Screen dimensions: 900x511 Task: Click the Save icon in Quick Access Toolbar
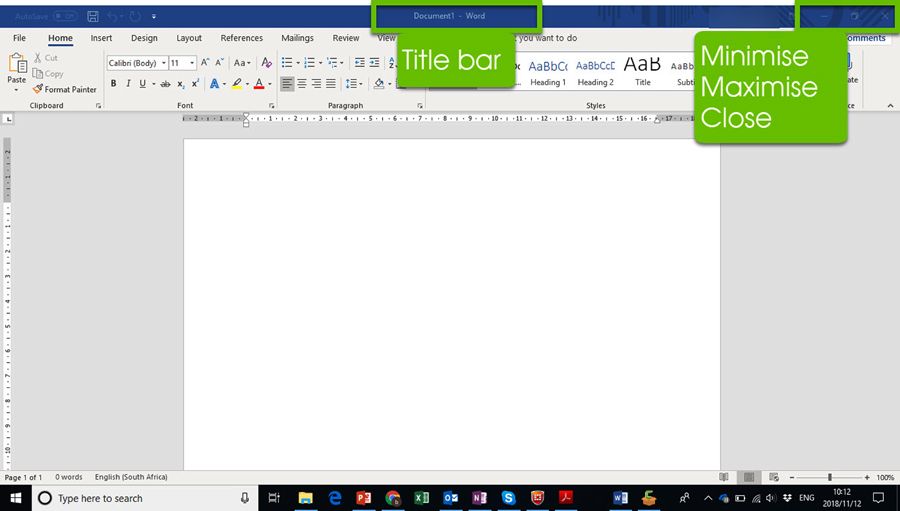[x=93, y=16]
